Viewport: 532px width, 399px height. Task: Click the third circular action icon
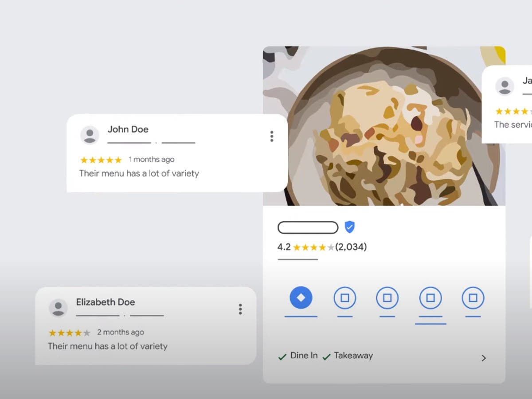coord(387,298)
